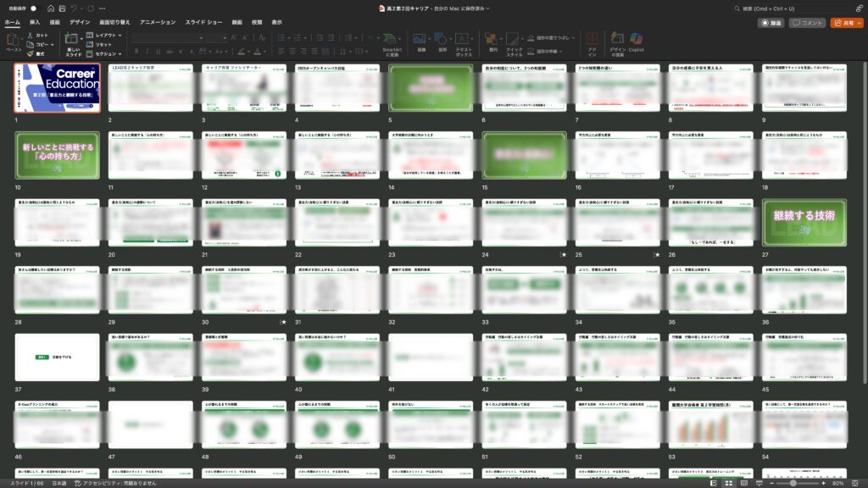Open the save location dropdown beside file title

coord(487,8)
